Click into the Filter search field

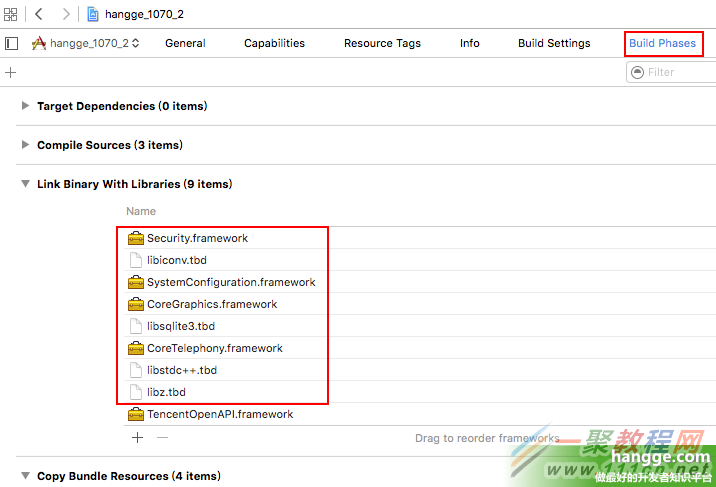click(671, 72)
